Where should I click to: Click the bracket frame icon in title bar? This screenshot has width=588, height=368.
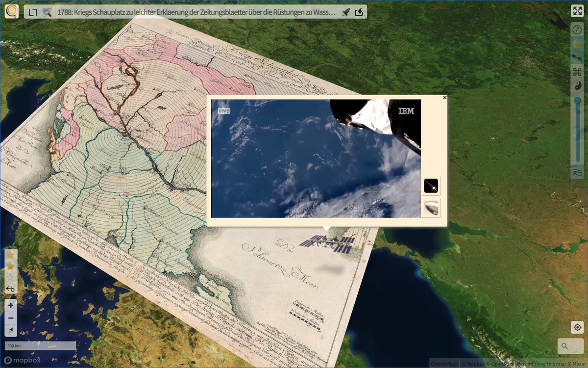pos(33,12)
